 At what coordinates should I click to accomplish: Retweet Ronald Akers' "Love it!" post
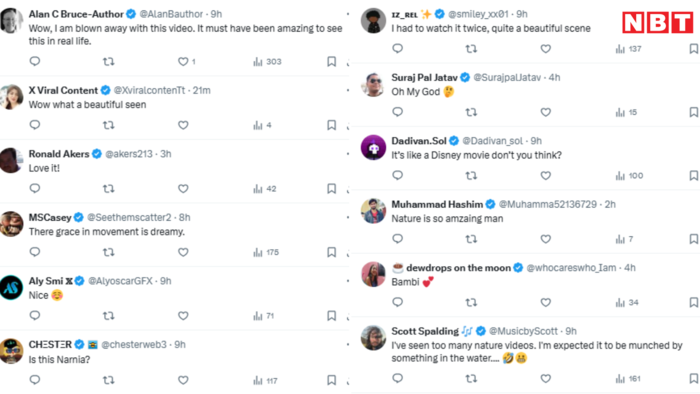(x=108, y=189)
